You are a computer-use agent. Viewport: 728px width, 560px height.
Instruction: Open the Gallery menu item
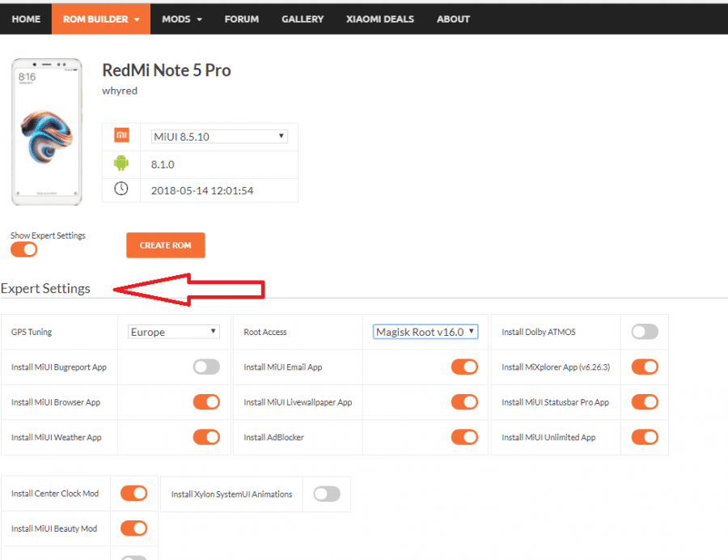tap(303, 19)
